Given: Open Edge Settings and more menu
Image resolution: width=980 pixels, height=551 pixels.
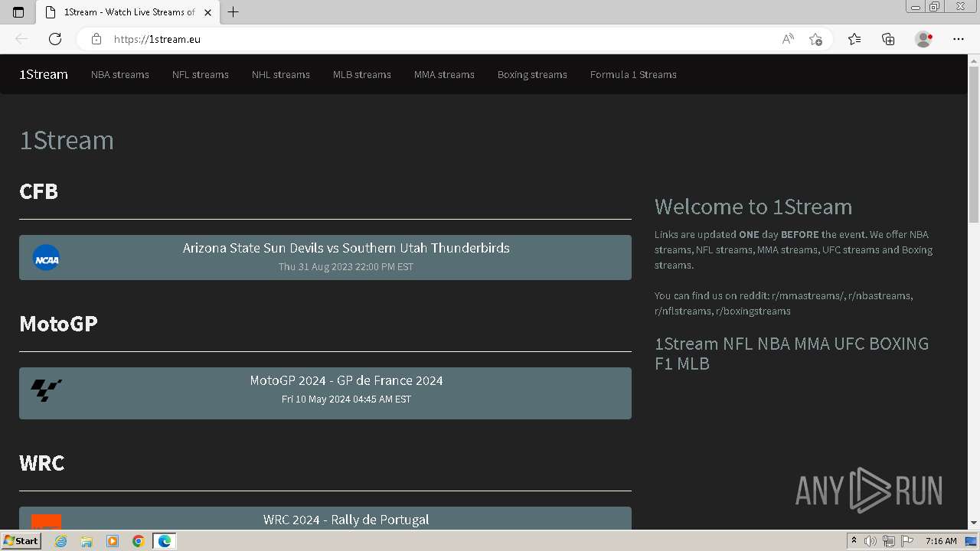Looking at the screenshot, I should click(959, 39).
